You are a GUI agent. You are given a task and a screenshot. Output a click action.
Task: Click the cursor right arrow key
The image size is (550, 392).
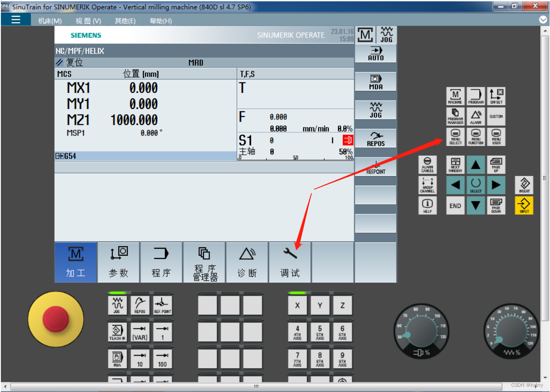click(496, 185)
